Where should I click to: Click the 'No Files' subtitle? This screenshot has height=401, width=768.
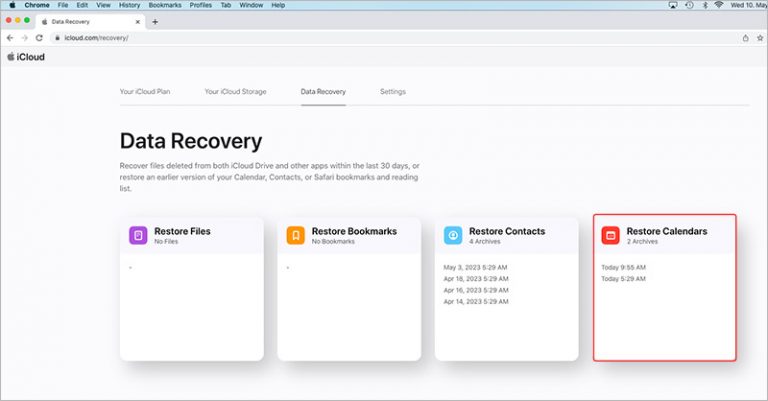166,241
